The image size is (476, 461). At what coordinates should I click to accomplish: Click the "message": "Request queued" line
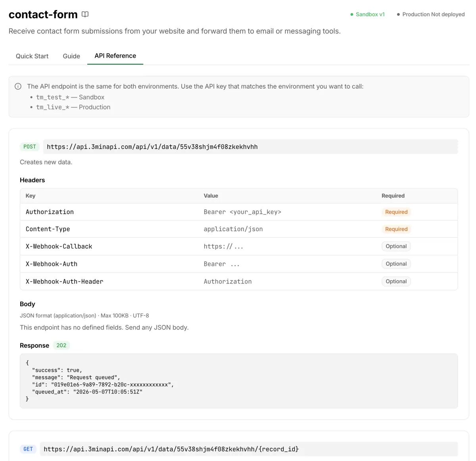pos(76,378)
